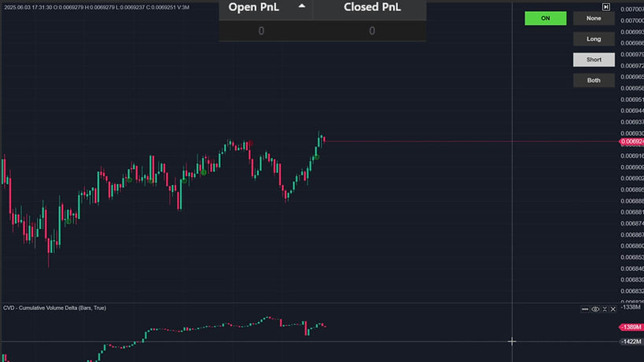Click the Closed PnL column header
This screenshot has width=644, height=362.
[x=372, y=8]
